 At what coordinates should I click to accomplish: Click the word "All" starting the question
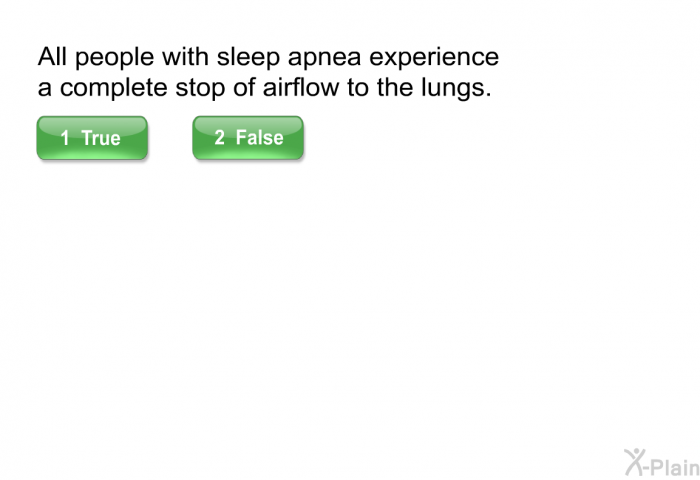coord(52,57)
